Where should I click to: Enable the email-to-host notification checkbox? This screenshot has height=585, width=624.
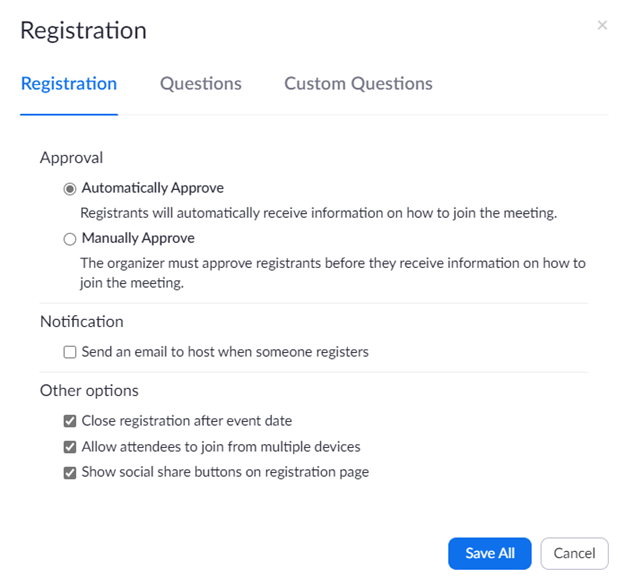tap(70, 352)
